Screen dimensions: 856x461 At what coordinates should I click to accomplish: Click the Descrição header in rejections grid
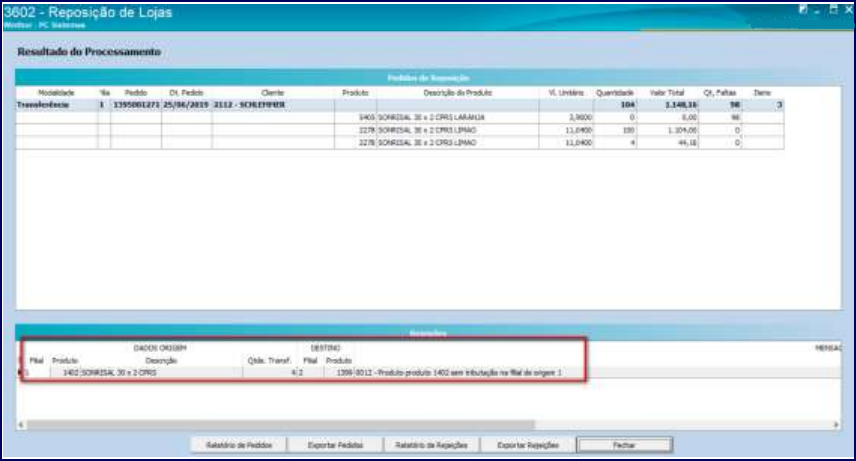tap(161, 360)
